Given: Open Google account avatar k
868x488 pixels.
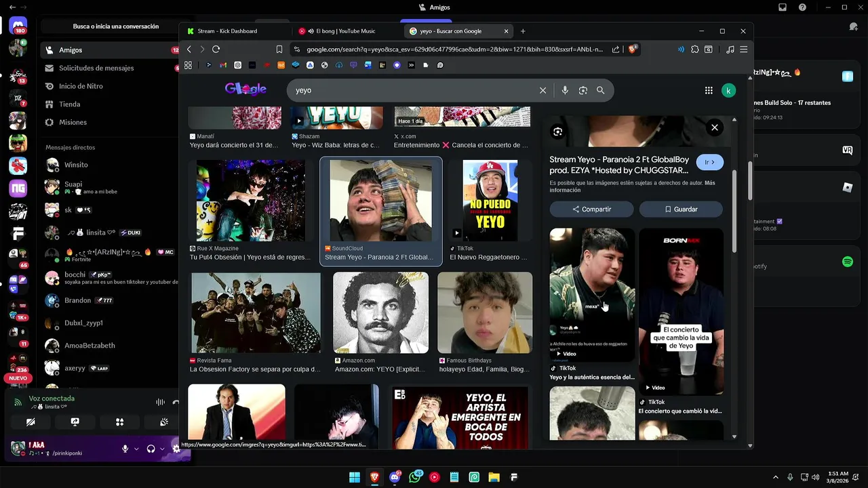Looking at the screenshot, I should (x=729, y=90).
